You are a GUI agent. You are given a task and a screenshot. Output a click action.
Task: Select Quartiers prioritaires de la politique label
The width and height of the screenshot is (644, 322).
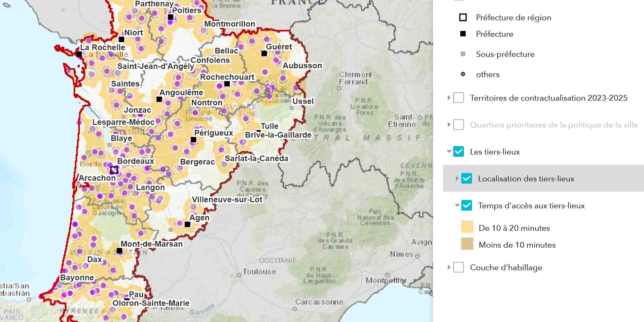point(554,125)
